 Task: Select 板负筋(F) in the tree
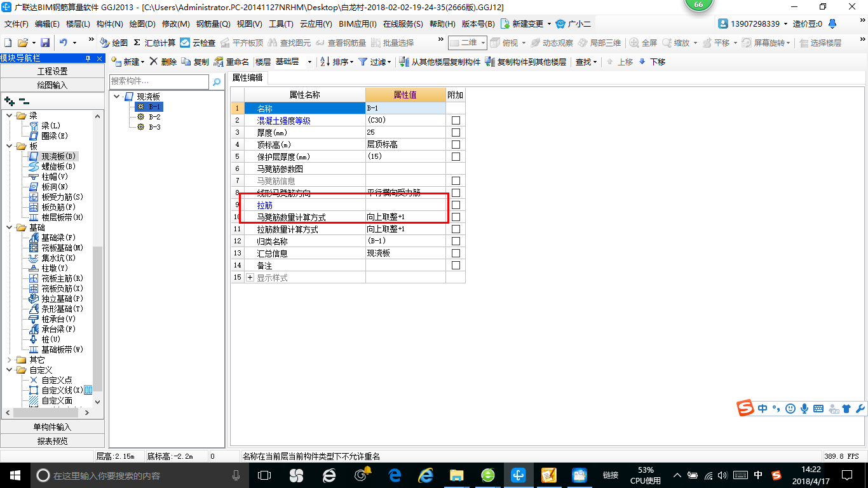pyautogui.click(x=58, y=207)
